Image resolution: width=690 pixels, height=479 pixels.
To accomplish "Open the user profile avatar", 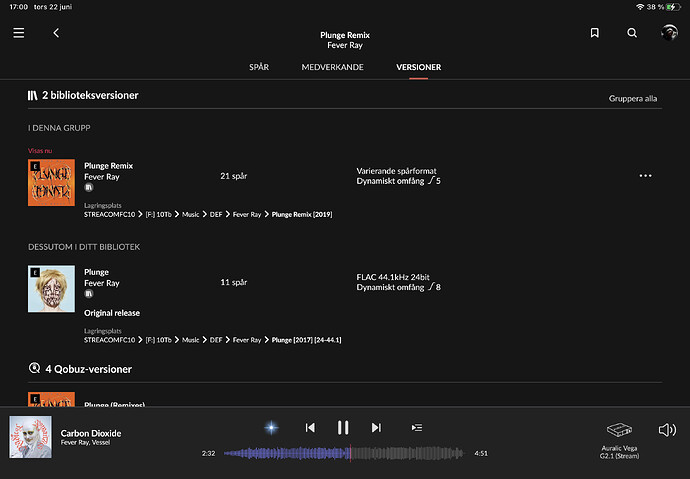I will 669,33.
